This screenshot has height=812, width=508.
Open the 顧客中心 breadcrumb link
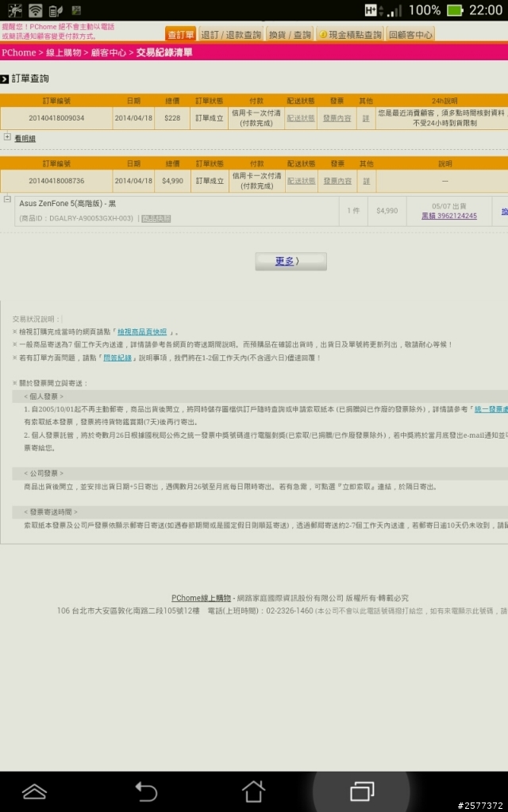tap(108, 53)
